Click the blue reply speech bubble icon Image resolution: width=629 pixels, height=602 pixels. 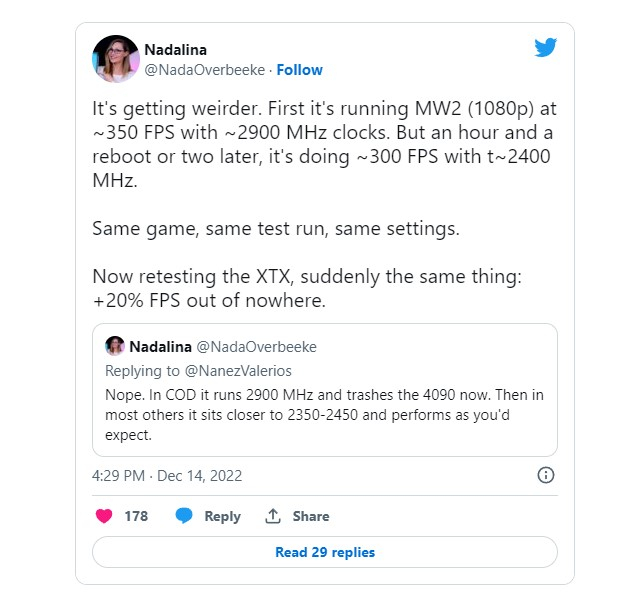(x=184, y=516)
